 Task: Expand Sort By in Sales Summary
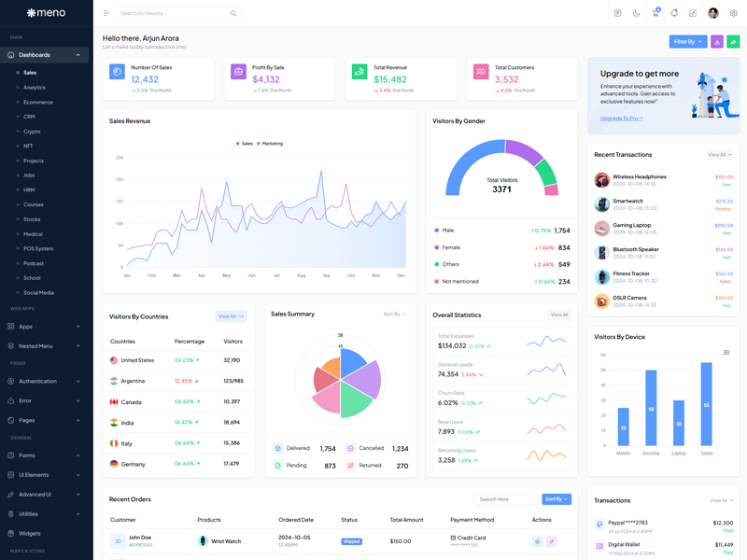coord(394,315)
